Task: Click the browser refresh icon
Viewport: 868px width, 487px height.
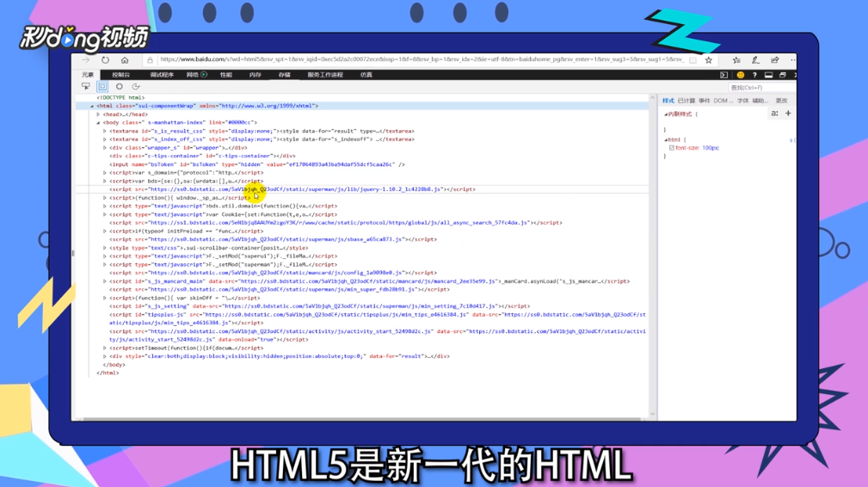Action: pyautogui.click(x=105, y=59)
